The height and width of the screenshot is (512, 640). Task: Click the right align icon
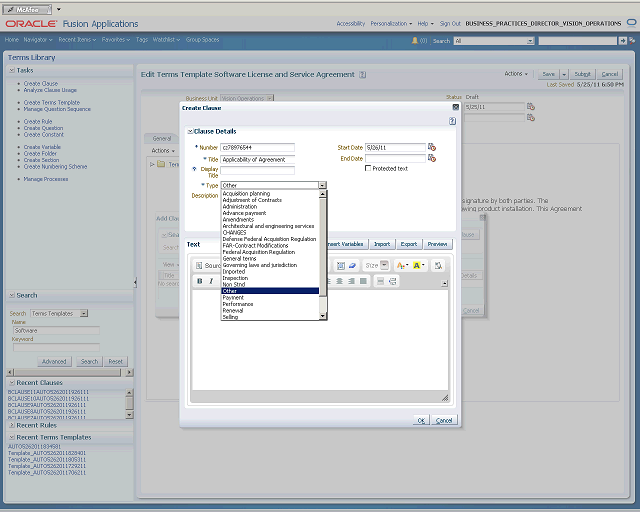(351, 281)
